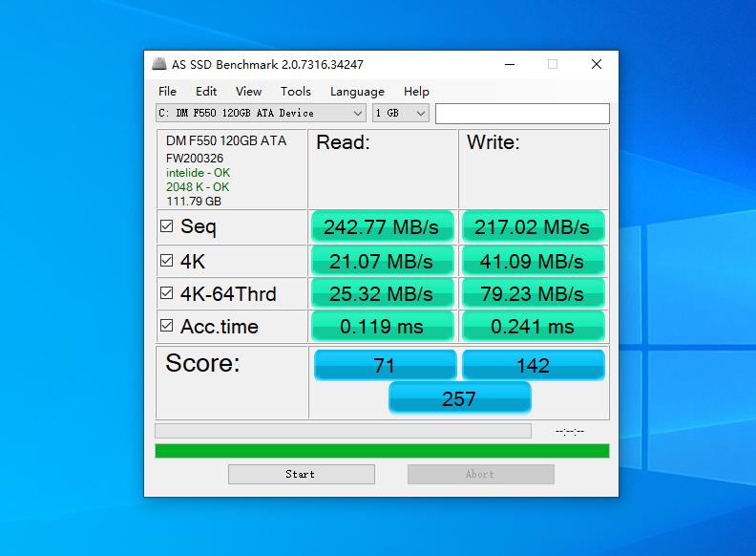756x556 pixels.
Task: Open the Help menu
Action: coord(416,91)
